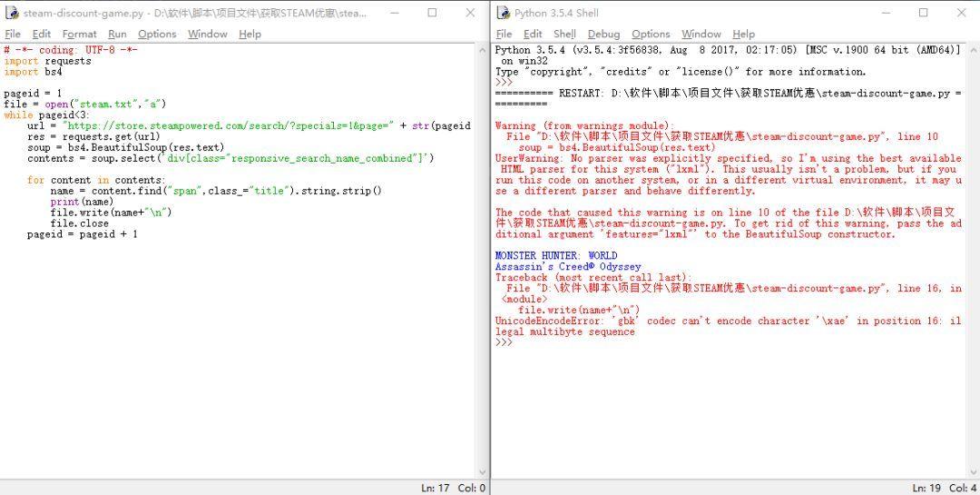Click Python Shell scrollbar down arrow
980x495 pixels.
tap(972, 472)
